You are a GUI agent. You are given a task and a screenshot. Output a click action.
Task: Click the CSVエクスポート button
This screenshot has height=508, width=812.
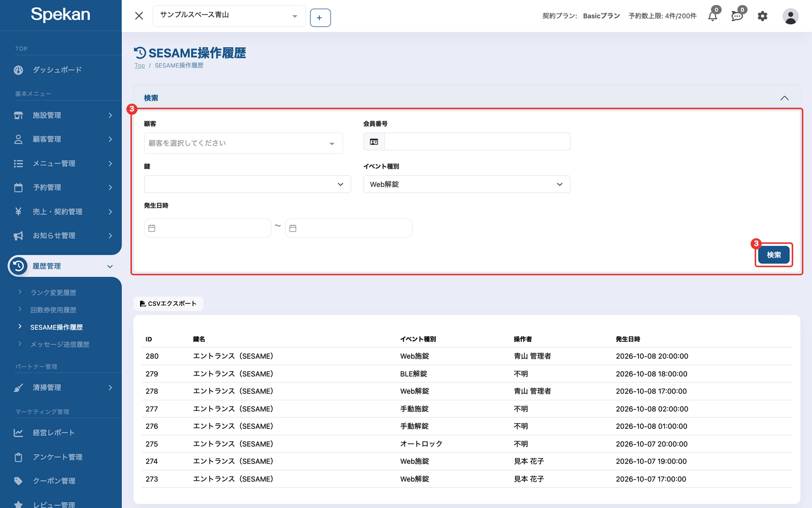pos(168,304)
